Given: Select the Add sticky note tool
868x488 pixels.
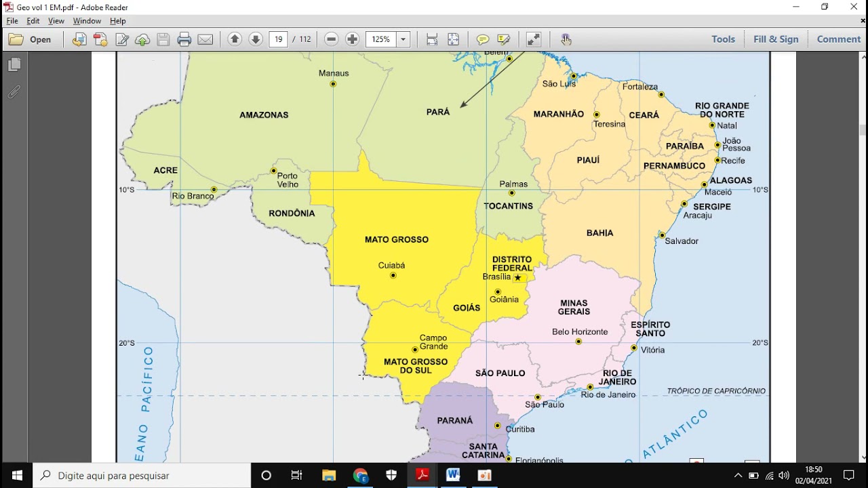Looking at the screenshot, I should click(483, 39).
